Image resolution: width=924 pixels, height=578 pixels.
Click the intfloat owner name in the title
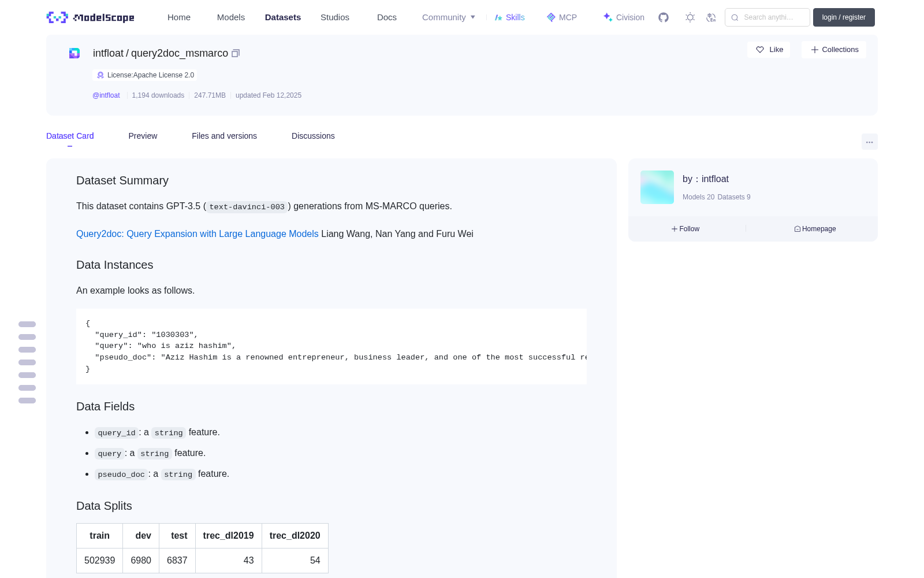[109, 53]
